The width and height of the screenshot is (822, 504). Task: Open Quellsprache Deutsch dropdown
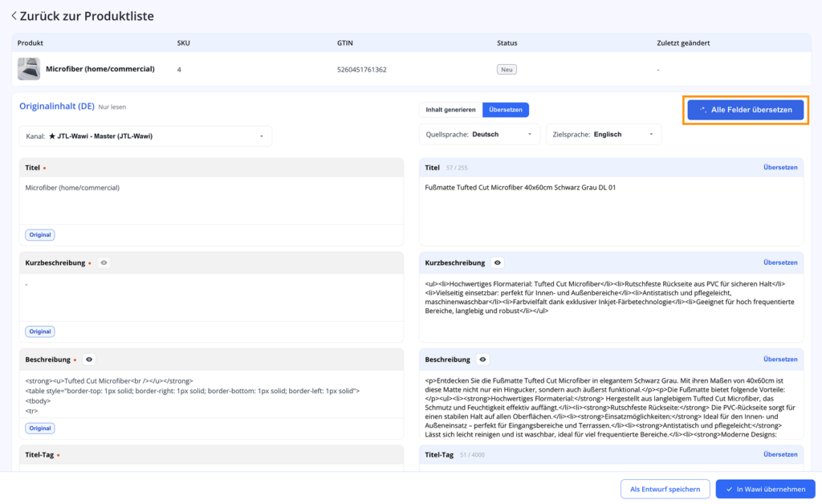(x=479, y=135)
